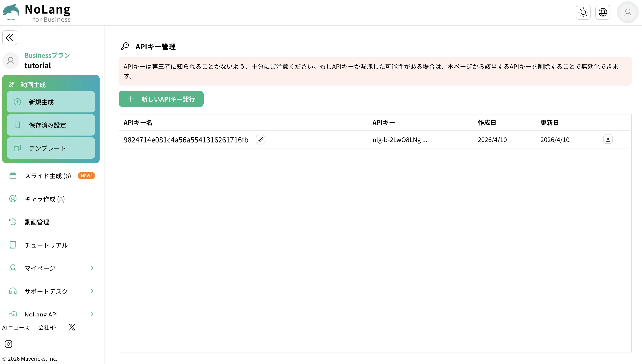The height and width of the screenshot is (364, 642).
Task: Toggle light/dark theme sun icon
Action: click(x=583, y=12)
